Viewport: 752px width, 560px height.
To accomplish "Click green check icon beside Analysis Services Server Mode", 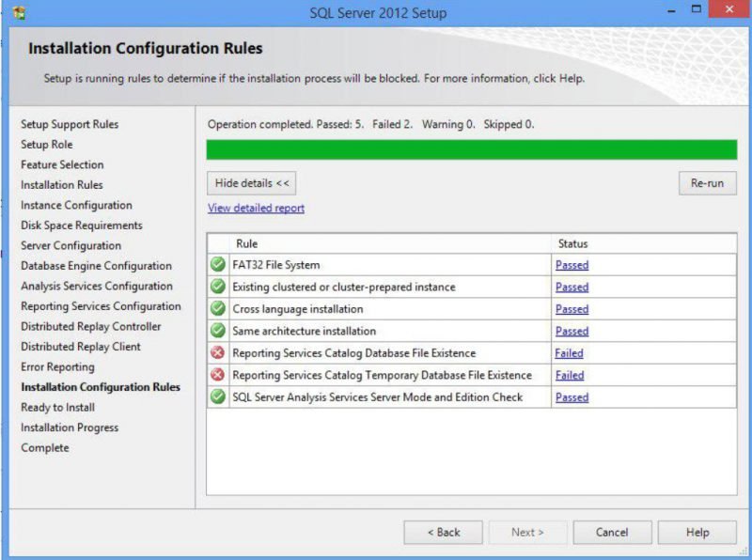I will click(218, 397).
